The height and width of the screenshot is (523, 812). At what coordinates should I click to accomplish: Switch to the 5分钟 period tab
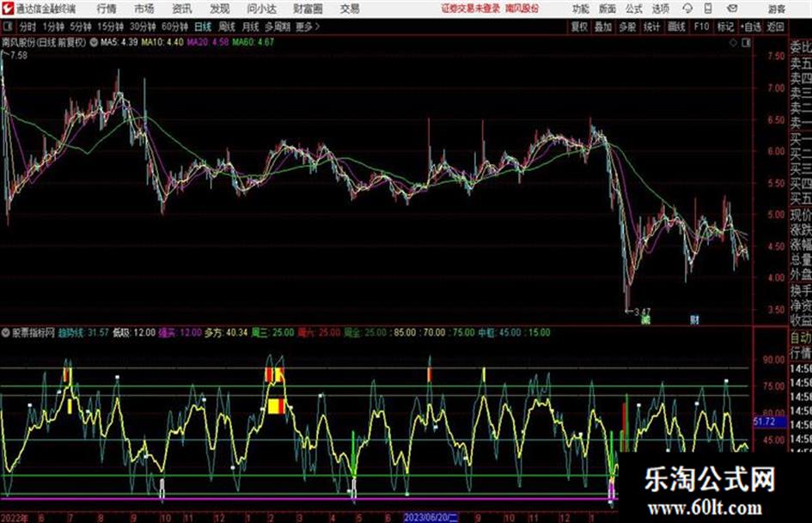(x=80, y=27)
